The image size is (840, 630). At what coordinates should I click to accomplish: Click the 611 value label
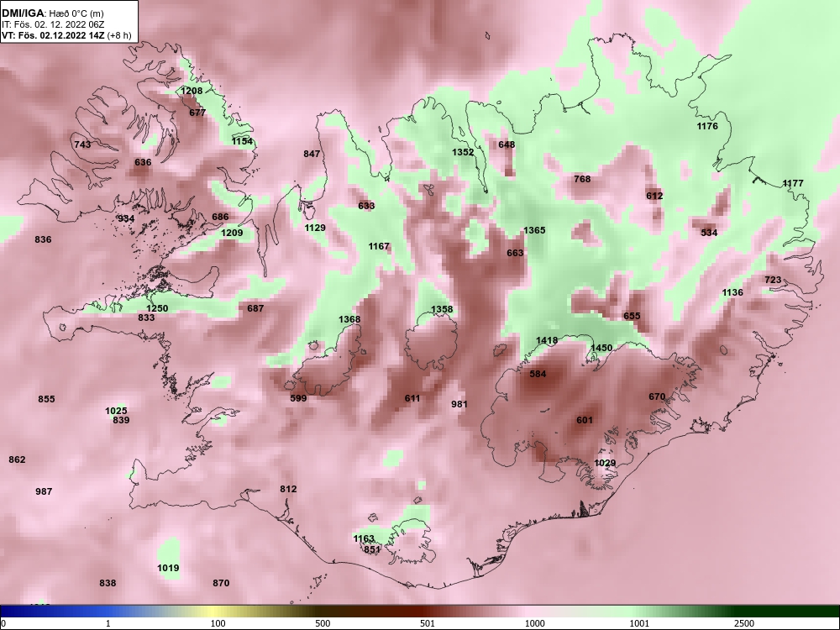(x=412, y=398)
